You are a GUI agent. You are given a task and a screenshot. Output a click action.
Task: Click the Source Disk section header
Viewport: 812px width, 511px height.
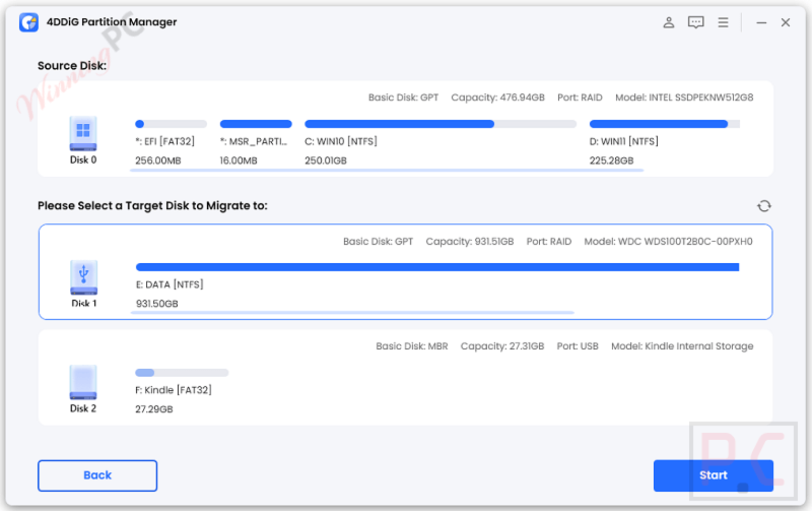point(72,66)
